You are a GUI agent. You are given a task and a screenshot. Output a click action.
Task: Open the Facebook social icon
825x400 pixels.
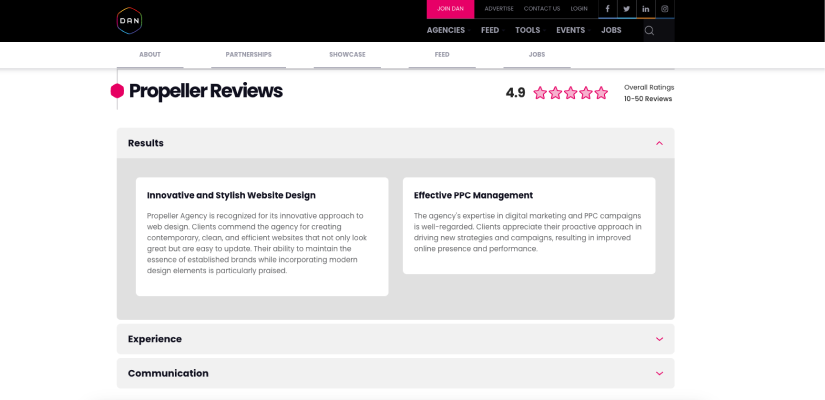click(x=608, y=9)
